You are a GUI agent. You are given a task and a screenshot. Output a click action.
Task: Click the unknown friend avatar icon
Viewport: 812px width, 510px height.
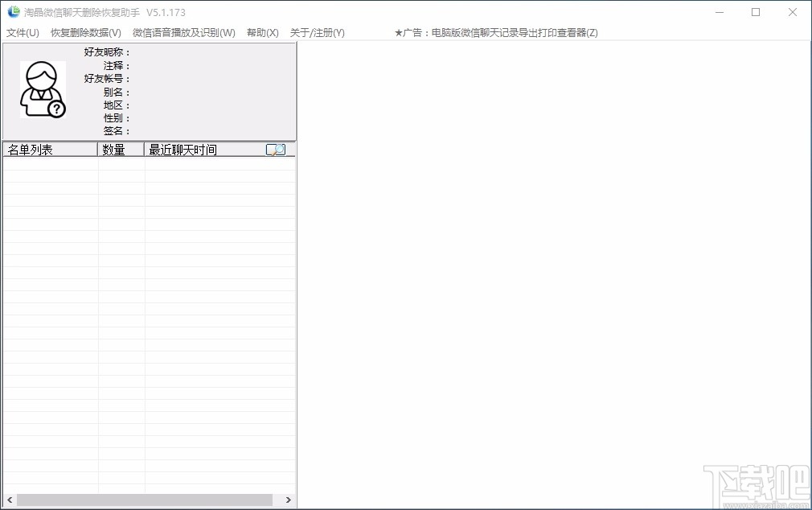43,89
